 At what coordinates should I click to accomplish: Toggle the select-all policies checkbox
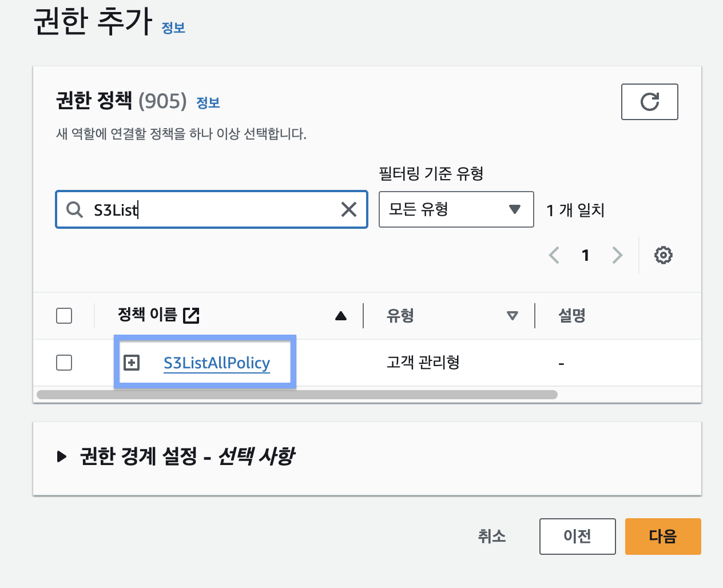click(64, 316)
